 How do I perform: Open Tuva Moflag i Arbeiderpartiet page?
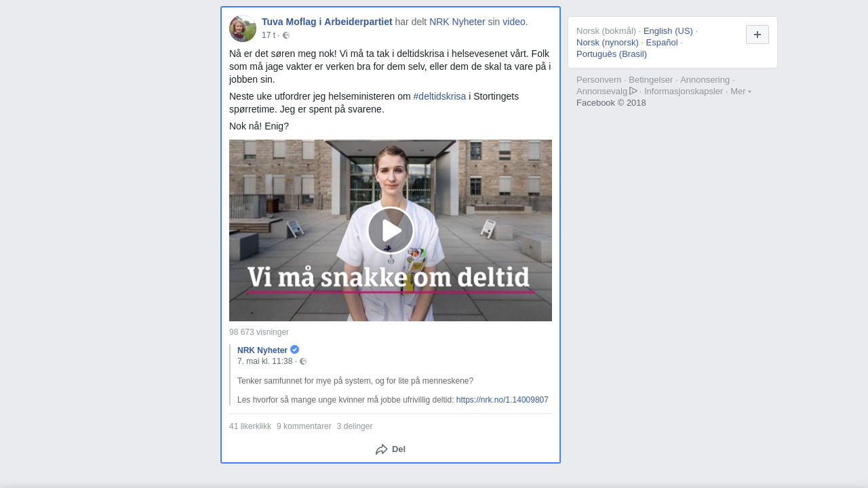coord(327,22)
